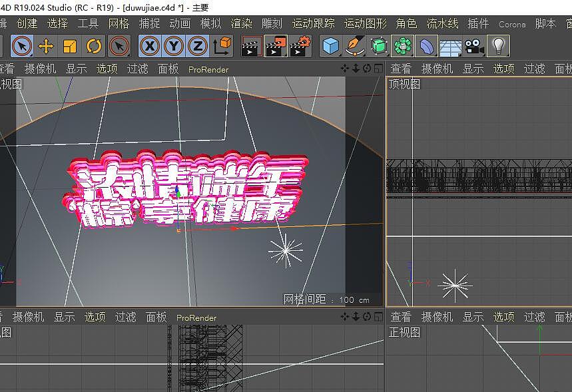Activate the Scale tool

70,47
